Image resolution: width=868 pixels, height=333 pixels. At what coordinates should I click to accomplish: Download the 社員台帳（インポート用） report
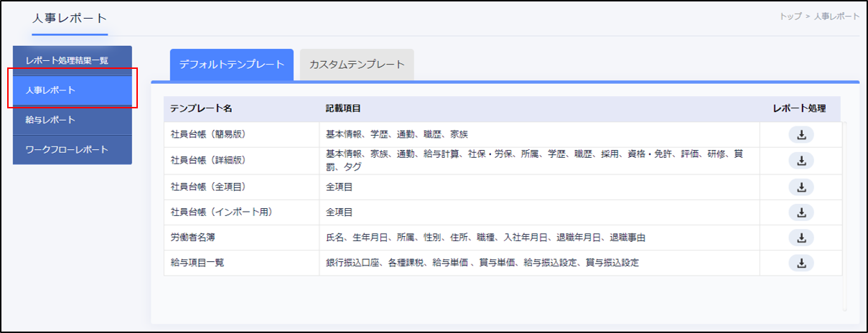coord(801,212)
